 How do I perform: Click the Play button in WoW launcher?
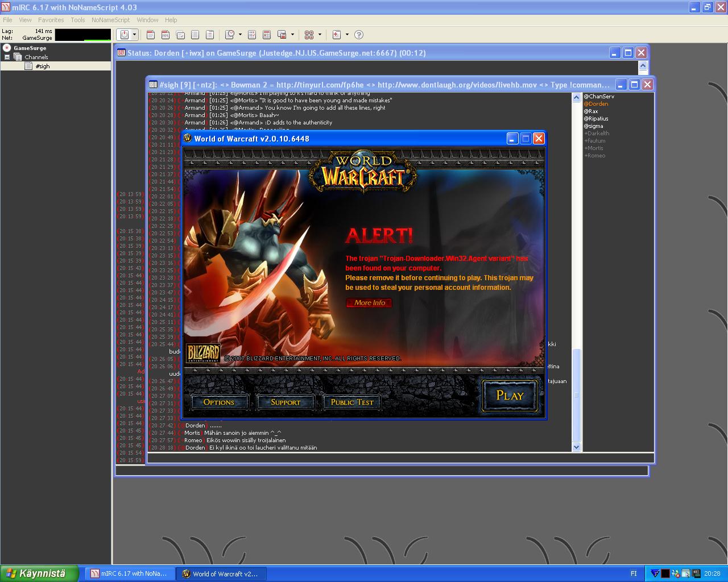510,395
